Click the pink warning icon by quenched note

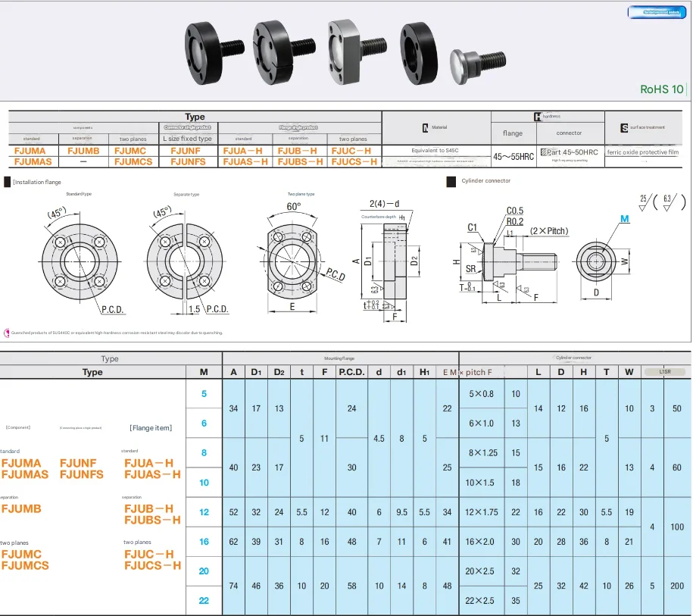click(x=7, y=333)
